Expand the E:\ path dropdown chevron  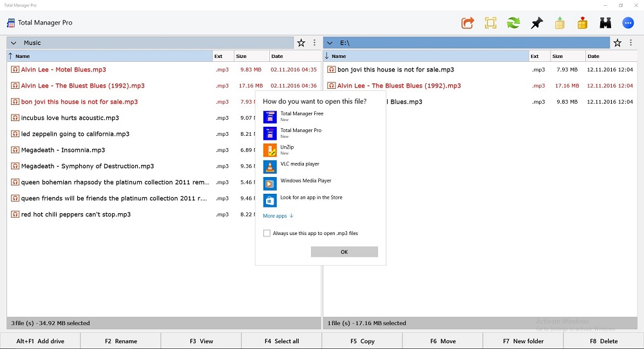[x=330, y=42]
